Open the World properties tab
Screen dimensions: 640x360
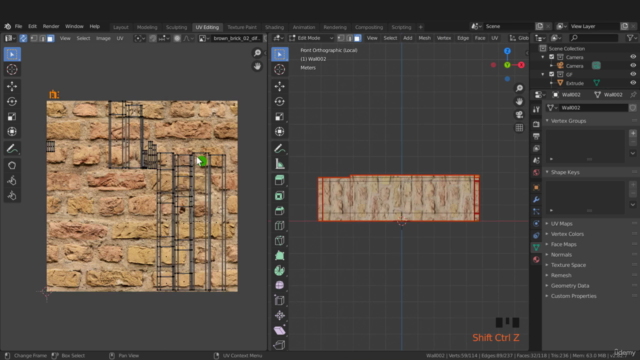click(536, 172)
